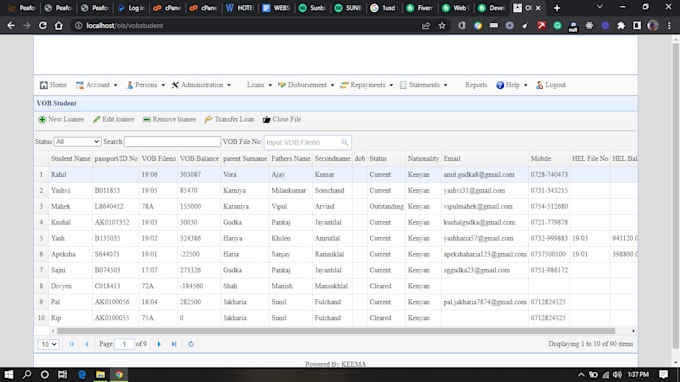Expand the Administration menu
680x382 pixels.
point(201,85)
